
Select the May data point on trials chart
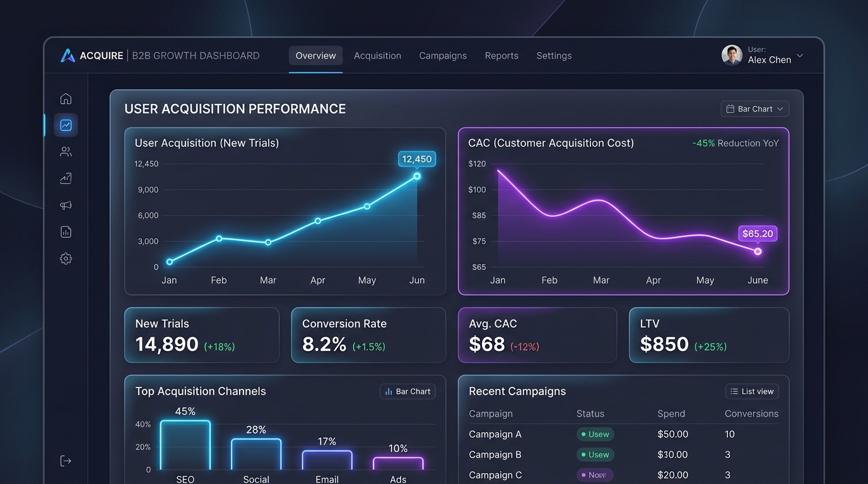[367, 206]
